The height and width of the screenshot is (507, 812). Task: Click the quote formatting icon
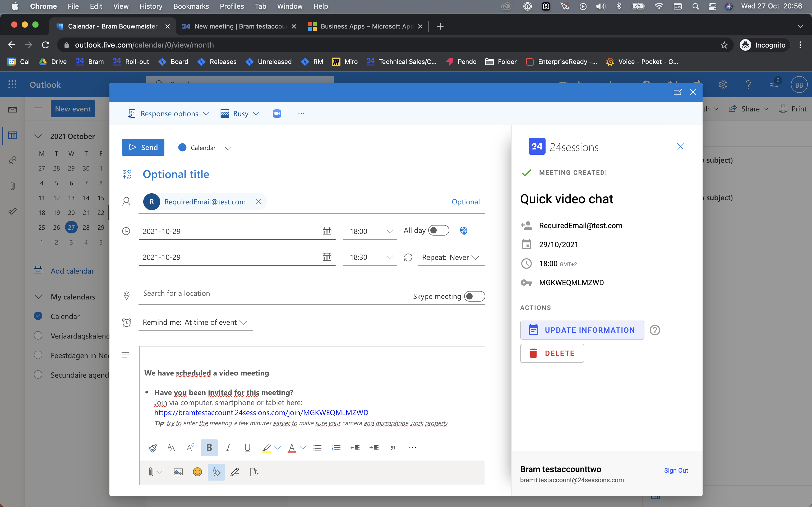[x=393, y=448]
